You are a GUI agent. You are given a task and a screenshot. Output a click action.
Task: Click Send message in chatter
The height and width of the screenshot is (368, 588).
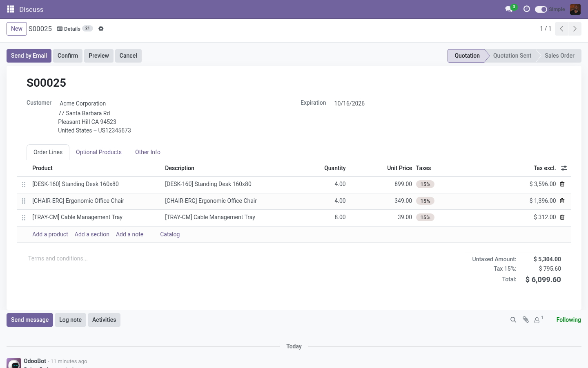30,320
